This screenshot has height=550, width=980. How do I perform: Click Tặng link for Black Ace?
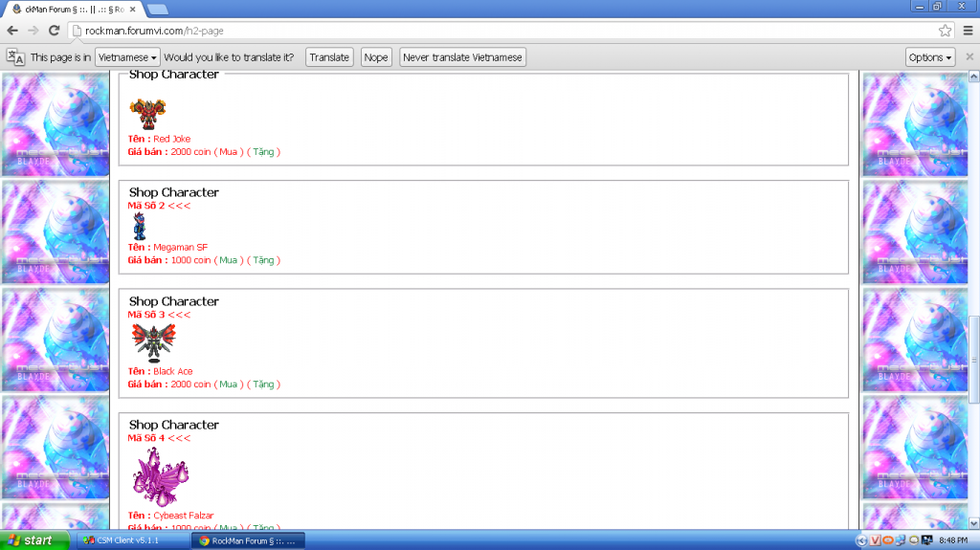263,385
